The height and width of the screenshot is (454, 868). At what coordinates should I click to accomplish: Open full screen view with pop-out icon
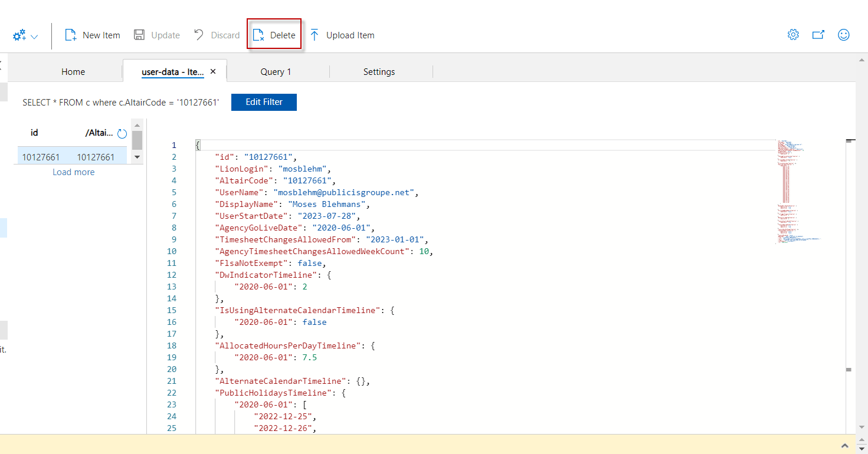818,35
